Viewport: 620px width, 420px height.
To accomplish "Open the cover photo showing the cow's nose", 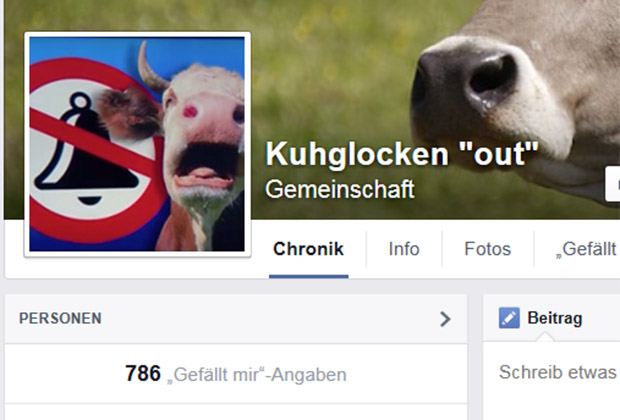I will (x=514, y=99).
